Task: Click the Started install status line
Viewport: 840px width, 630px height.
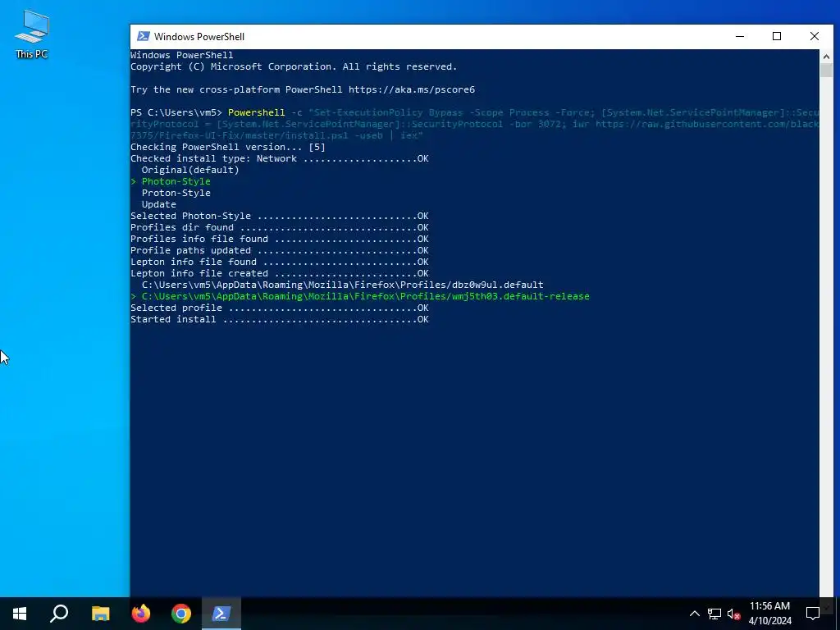Action: tap(280, 319)
